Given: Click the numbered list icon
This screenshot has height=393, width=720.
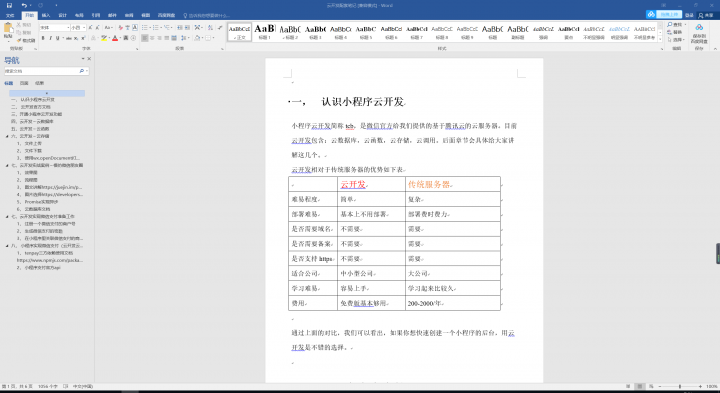Looking at the screenshot, I should click(157, 28).
